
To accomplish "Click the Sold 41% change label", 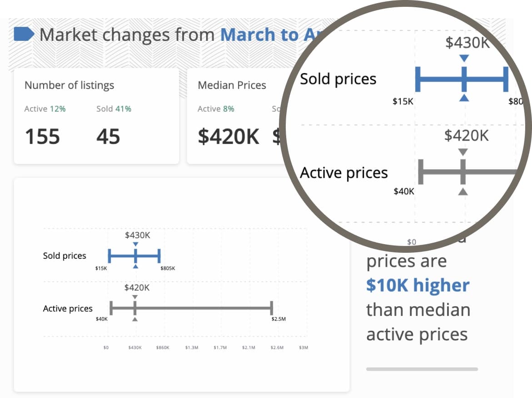I will (x=114, y=109).
